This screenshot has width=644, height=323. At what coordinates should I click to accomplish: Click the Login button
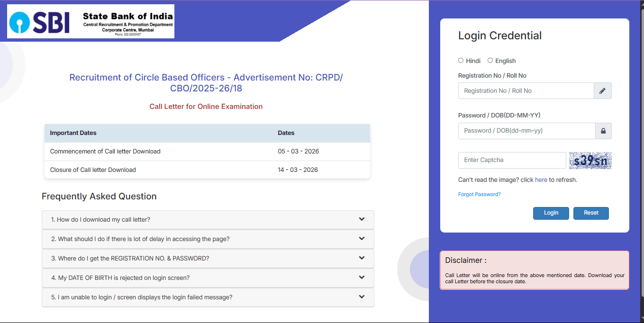[551, 213]
